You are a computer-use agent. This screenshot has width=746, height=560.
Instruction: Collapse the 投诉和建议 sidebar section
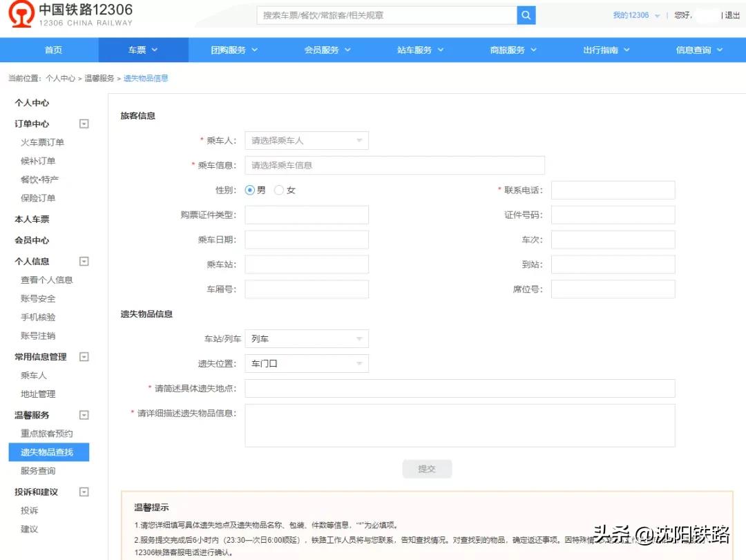point(84,491)
